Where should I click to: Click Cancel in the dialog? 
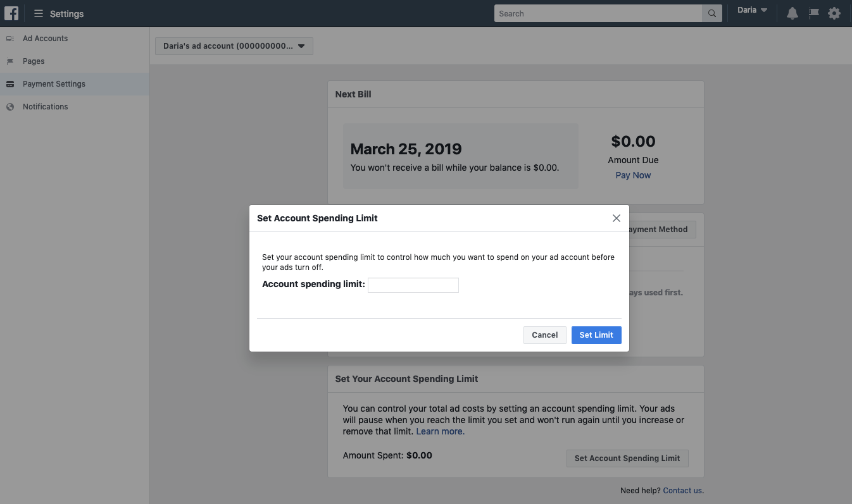tap(544, 335)
